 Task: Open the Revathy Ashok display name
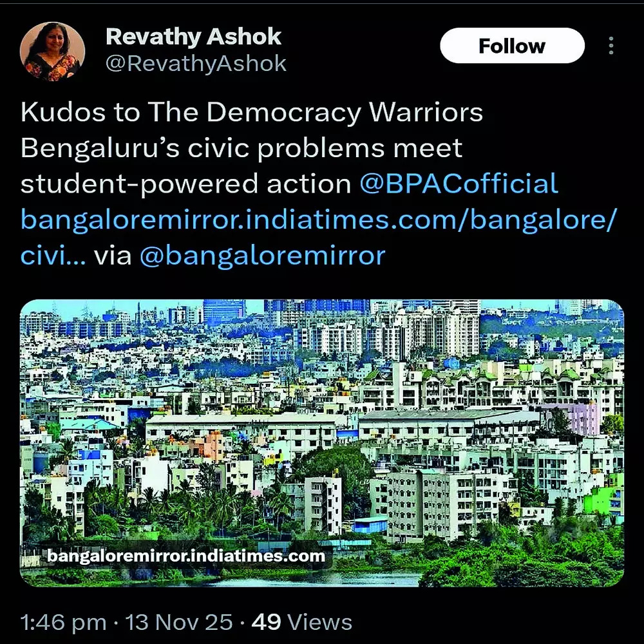(193, 37)
